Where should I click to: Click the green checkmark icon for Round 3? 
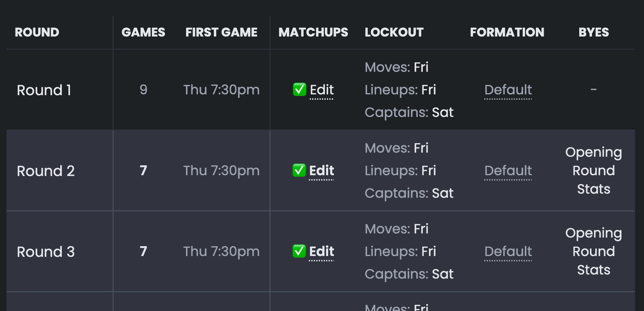[299, 252]
